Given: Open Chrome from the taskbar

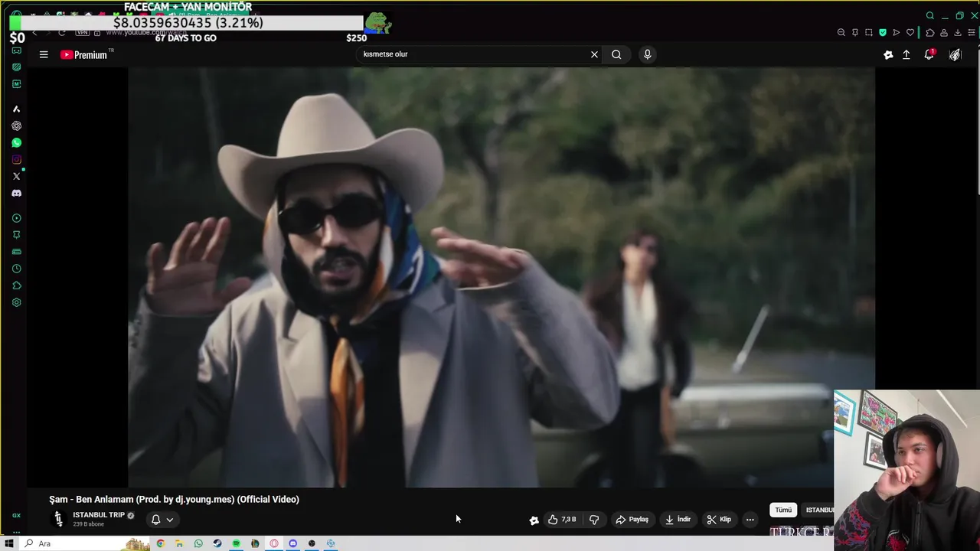Looking at the screenshot, I should click(x=160, y=543).
